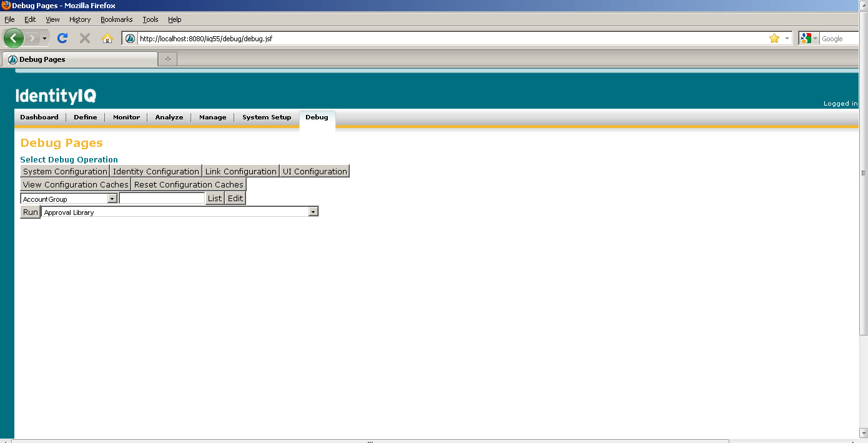This screenshot has height=443, width=868.
Task: Click the Firefox back arrow button
Action: point(13,38)
